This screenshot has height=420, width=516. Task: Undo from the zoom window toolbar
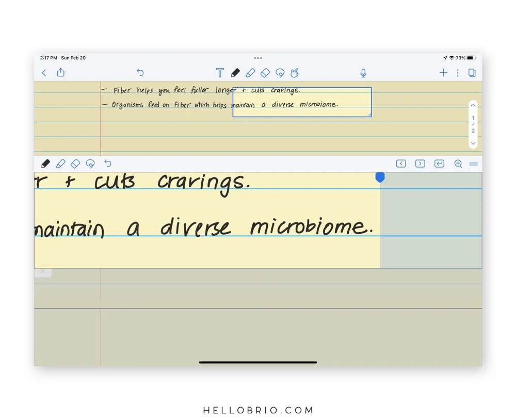[x=108, y=164]
